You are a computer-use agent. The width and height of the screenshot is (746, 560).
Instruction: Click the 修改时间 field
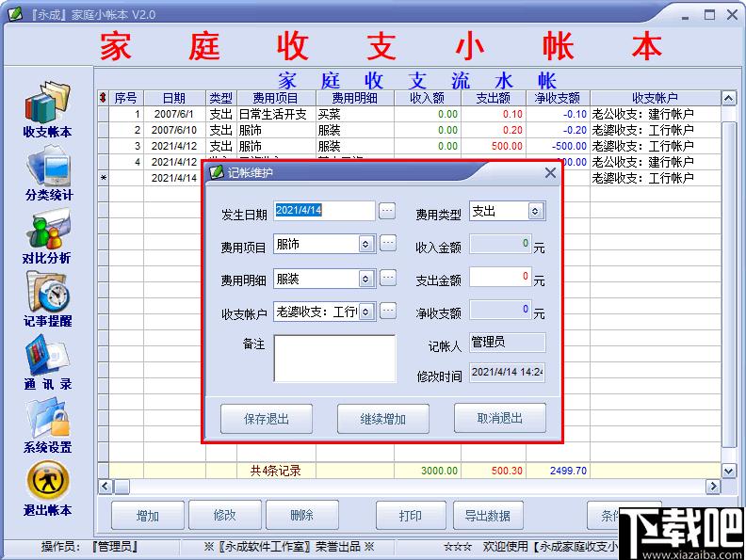tap(507, 372)
